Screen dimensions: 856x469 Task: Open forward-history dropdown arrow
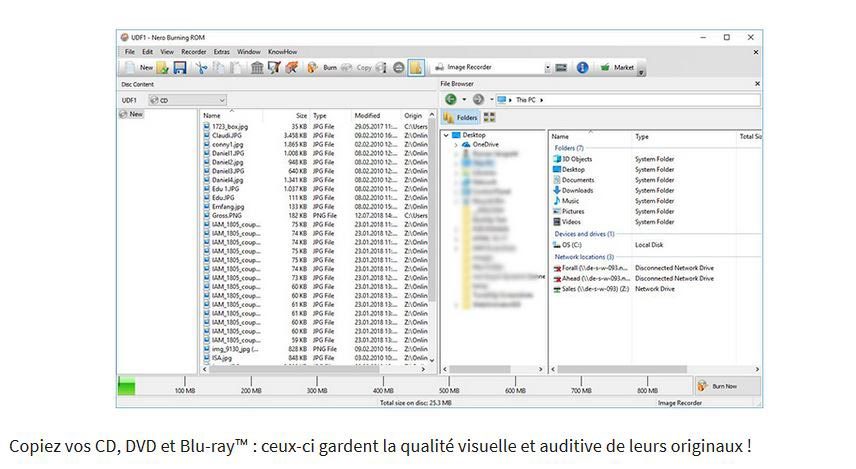[491, 99]
